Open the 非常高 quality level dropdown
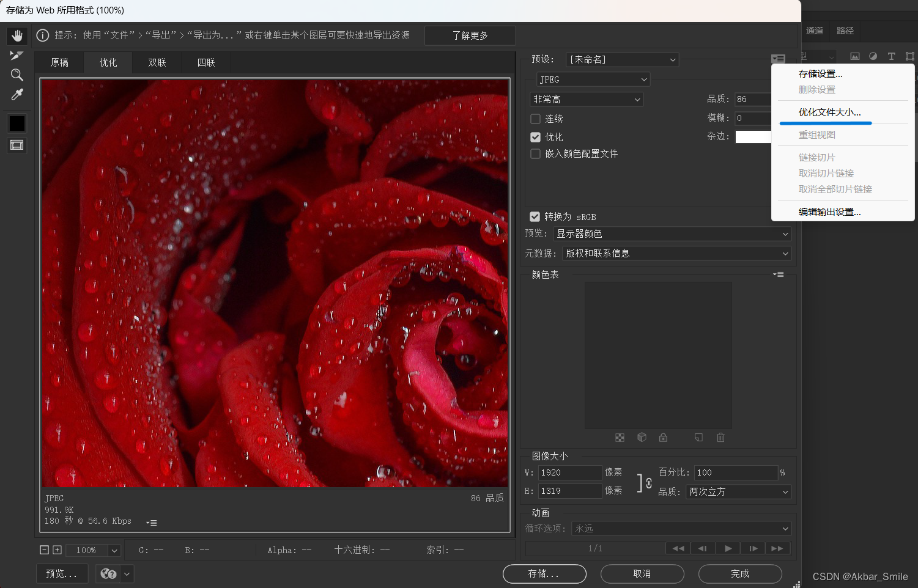 click(587, 99)
